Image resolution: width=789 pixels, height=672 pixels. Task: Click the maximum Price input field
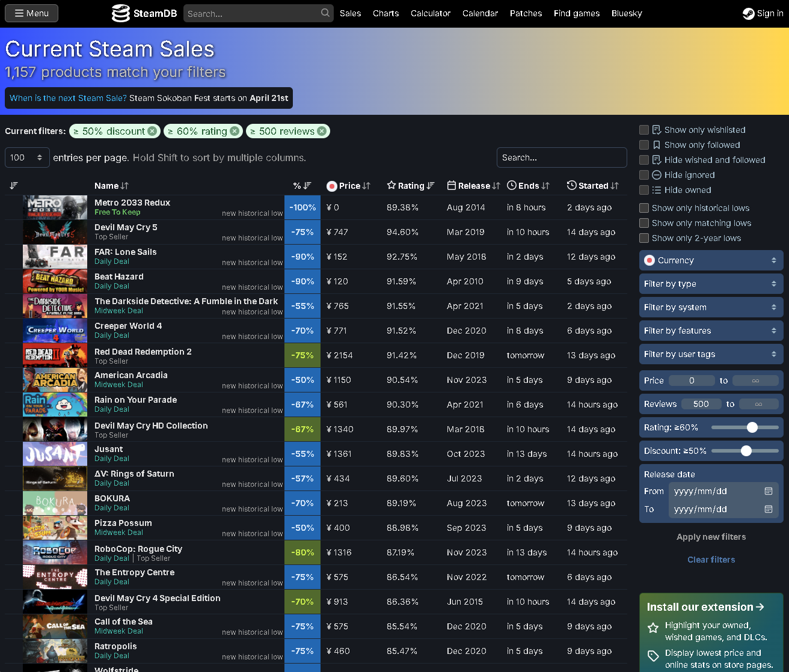click(755, 380)
